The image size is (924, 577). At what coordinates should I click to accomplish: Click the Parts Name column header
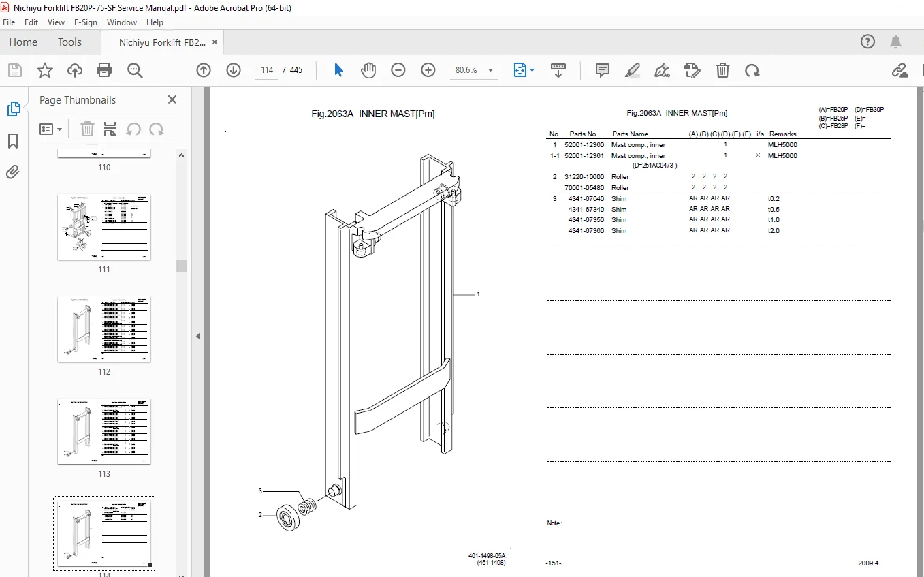tap(630, 134)
